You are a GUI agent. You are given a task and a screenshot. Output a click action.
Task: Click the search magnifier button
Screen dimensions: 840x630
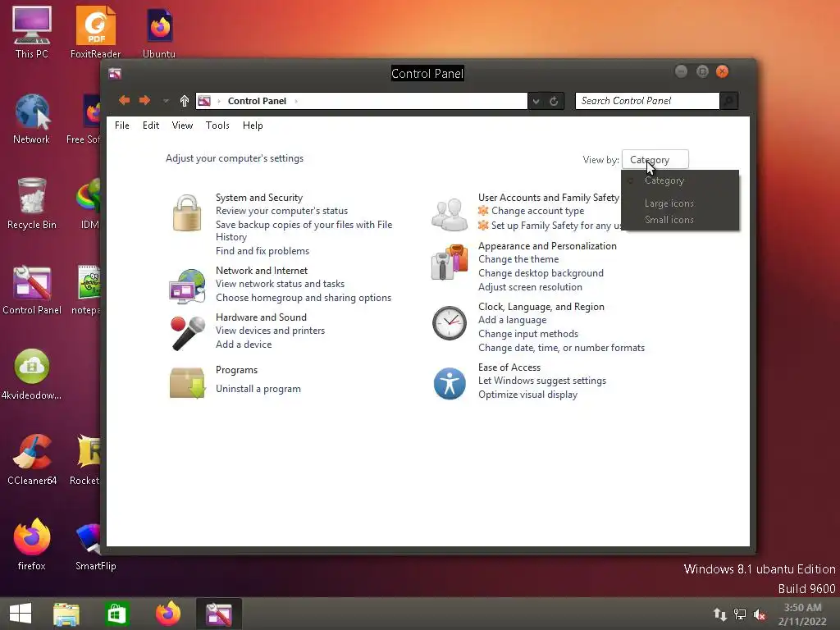[728, 101]
